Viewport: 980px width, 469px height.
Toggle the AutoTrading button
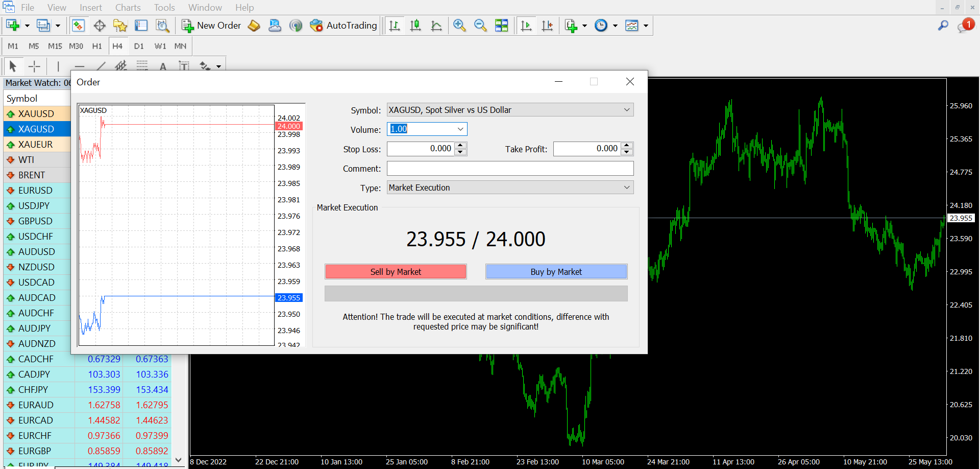coord(344,26)
